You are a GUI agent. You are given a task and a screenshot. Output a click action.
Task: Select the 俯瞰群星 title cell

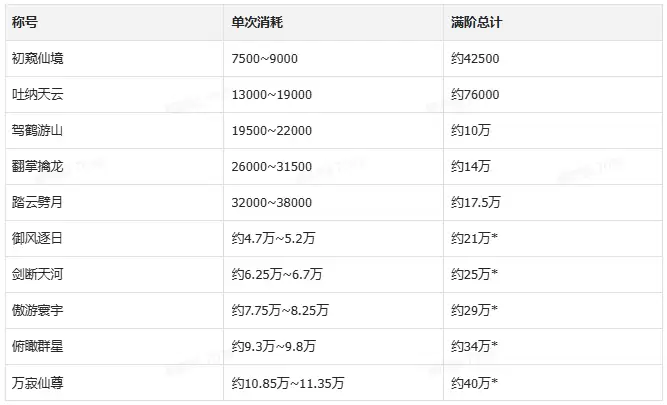tap(114, 346)
